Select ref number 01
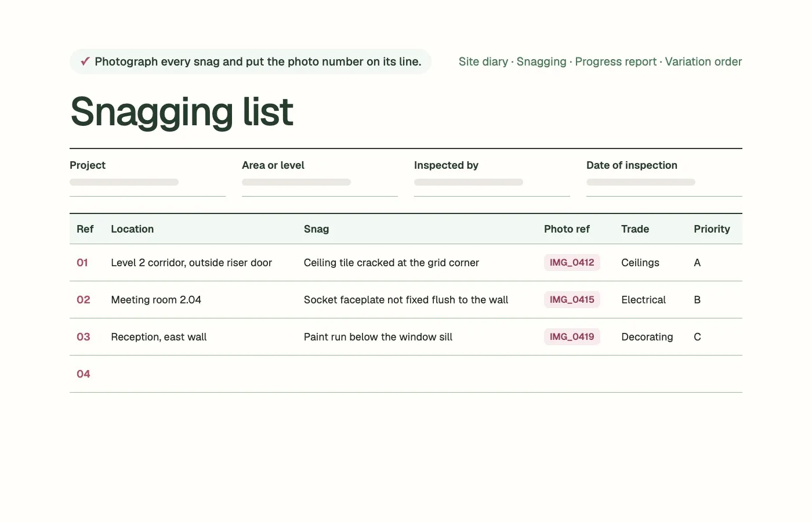The height and width of the screenshot is (522, 812). click(82, 263)
